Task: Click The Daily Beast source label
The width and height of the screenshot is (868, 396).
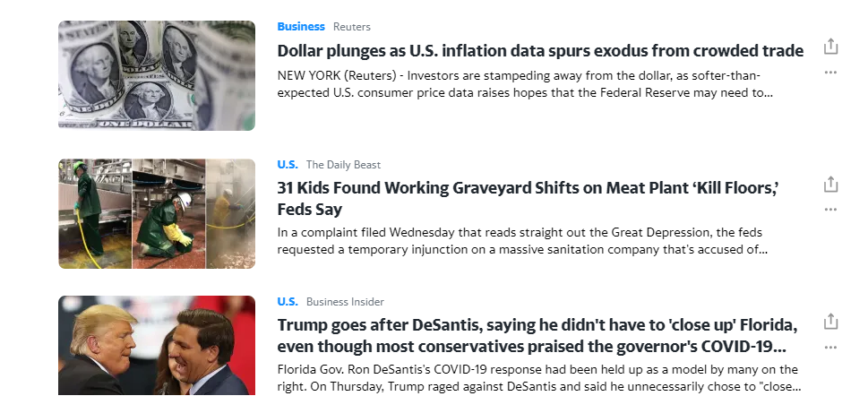Action: coord(343,165)
